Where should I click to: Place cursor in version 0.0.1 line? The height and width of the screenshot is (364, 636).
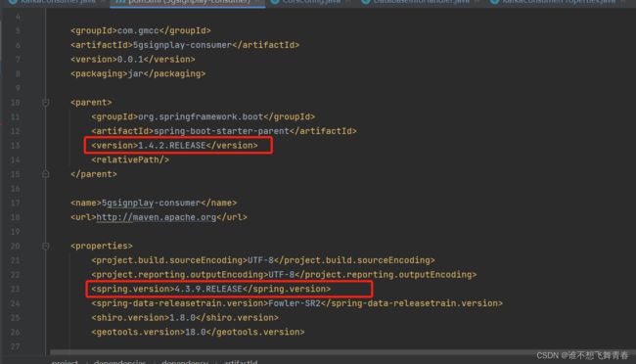(133, 60)
